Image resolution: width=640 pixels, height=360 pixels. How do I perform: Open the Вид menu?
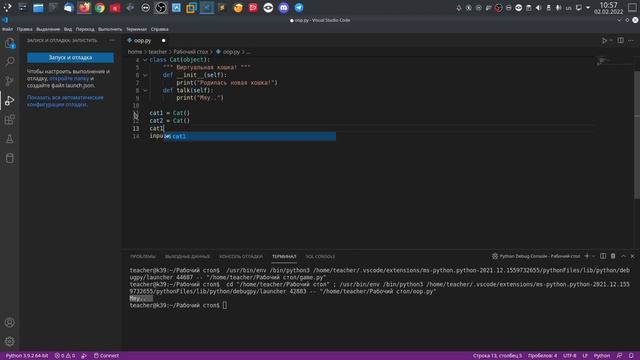(x=68, y=29)
